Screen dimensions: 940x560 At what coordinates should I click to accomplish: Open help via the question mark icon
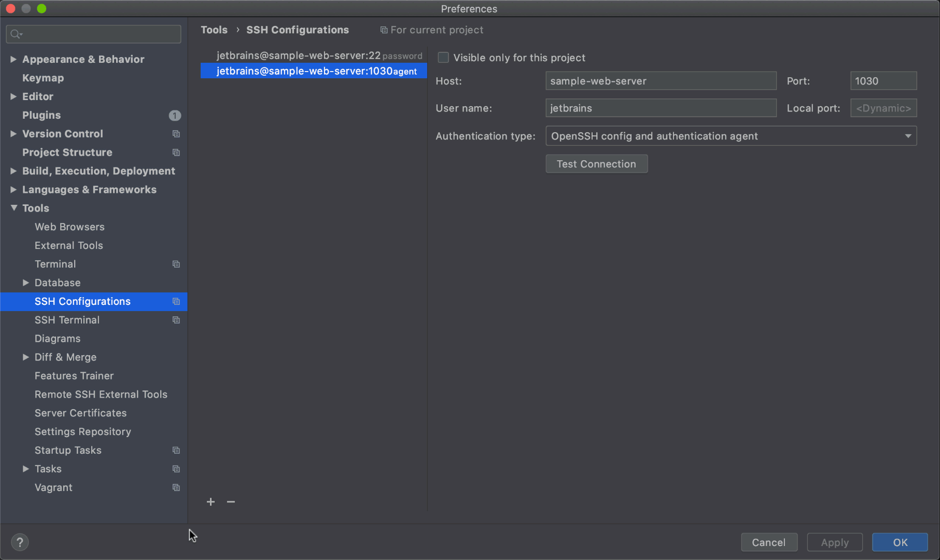pos(20,542)
